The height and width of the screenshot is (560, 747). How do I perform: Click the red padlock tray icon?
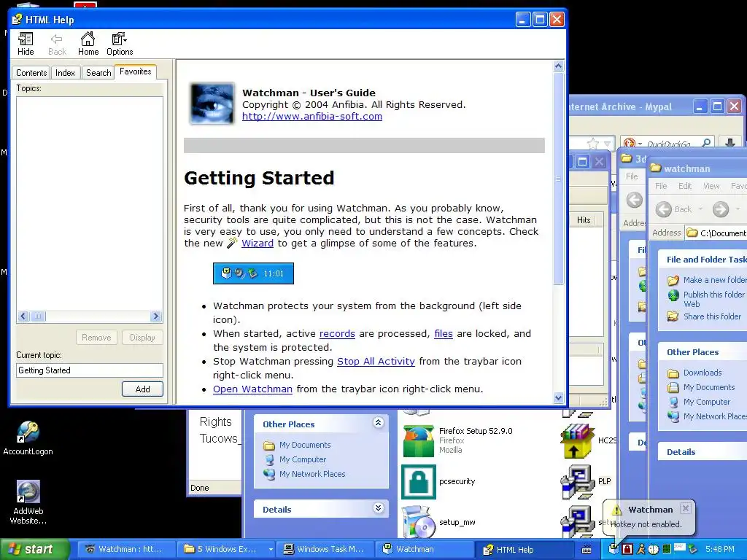tap(627, 550)
